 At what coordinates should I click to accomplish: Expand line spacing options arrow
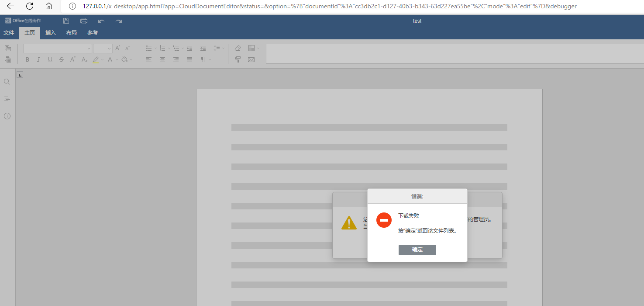tap(223, 49)
